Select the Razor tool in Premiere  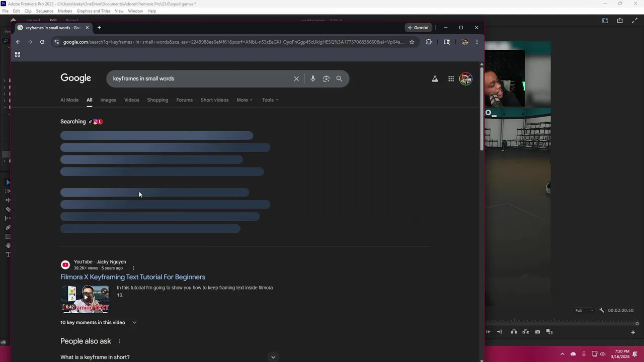(8, 209)
